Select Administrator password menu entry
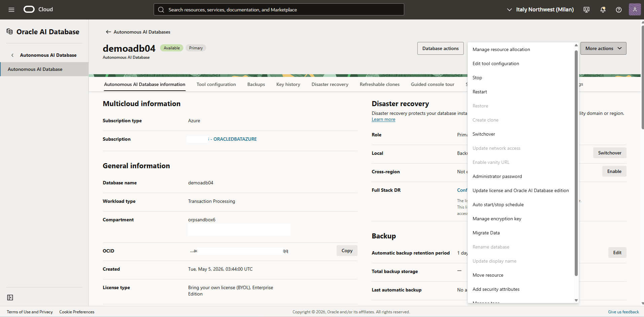Screen dimensions: 644x317 497,176
